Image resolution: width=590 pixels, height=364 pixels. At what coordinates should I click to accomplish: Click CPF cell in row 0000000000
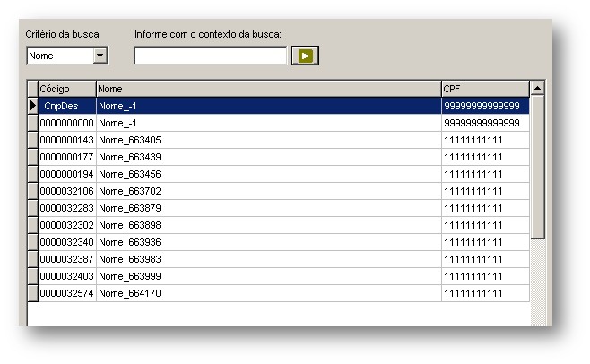(x=485, y=123)
